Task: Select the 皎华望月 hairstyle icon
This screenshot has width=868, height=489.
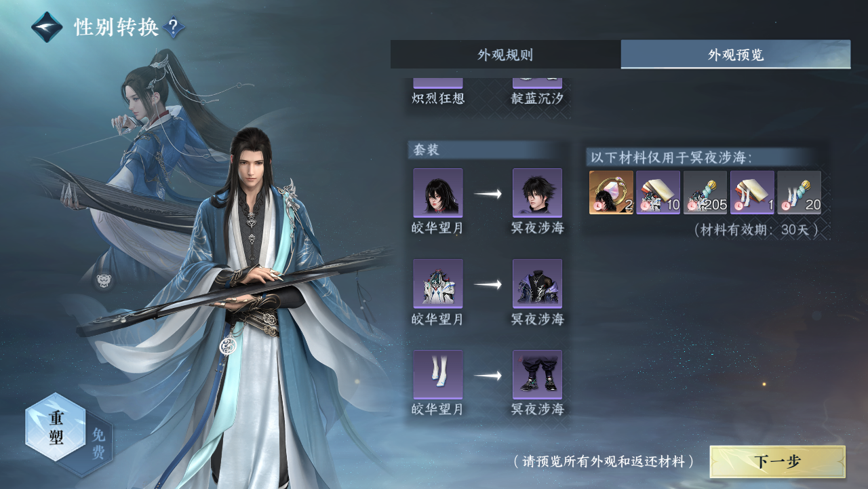Action: 438,193
